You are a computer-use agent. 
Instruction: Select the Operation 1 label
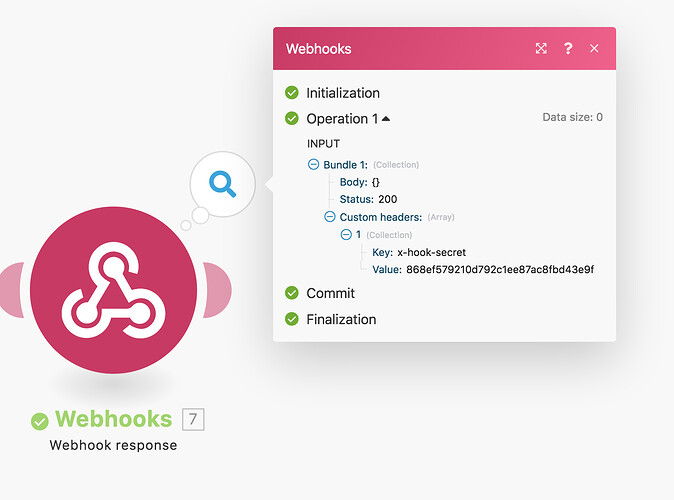(x=342, y=119)
